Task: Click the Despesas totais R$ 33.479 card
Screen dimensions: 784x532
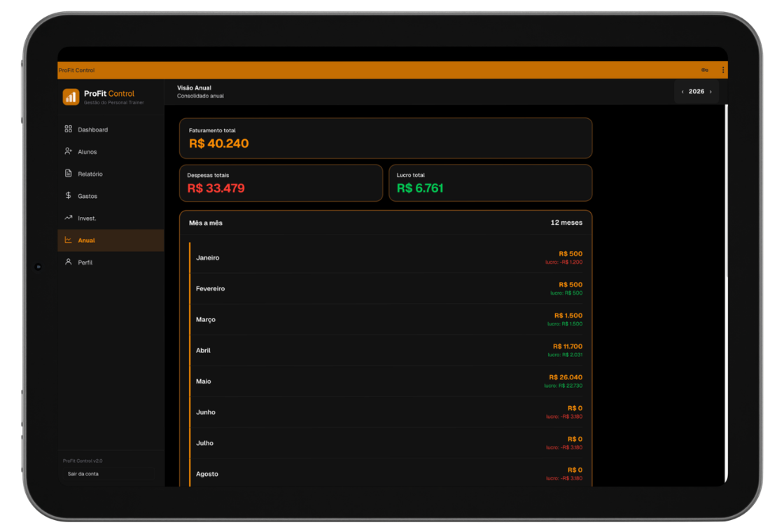Action: (281, 183)
